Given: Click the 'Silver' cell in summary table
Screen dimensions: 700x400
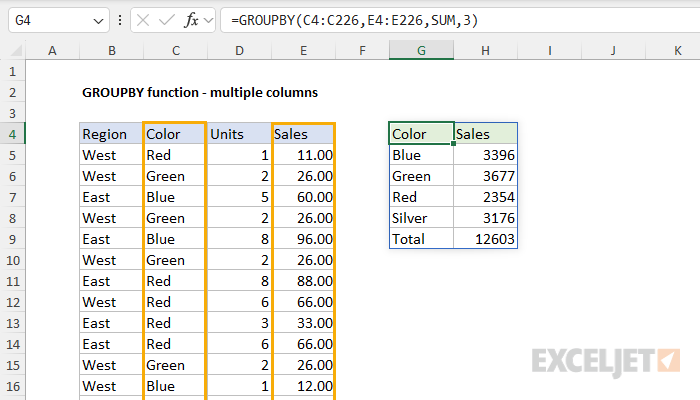Looking at the screenshot, I should [421, 218].
